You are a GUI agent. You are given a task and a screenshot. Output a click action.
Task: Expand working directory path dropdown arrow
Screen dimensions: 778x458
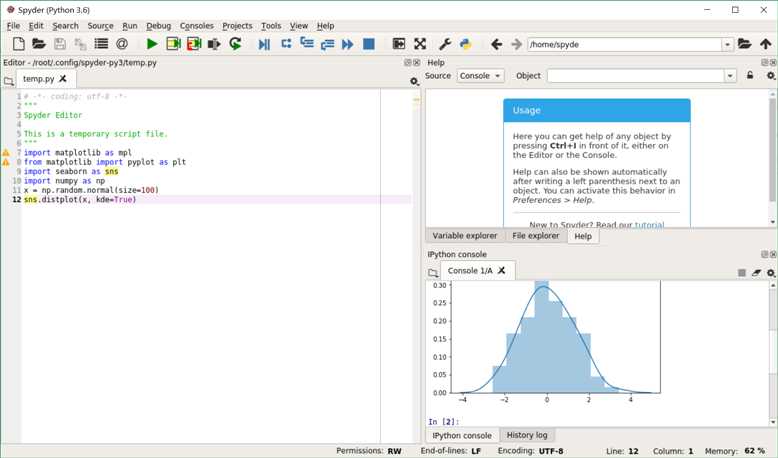coord(727,45)
